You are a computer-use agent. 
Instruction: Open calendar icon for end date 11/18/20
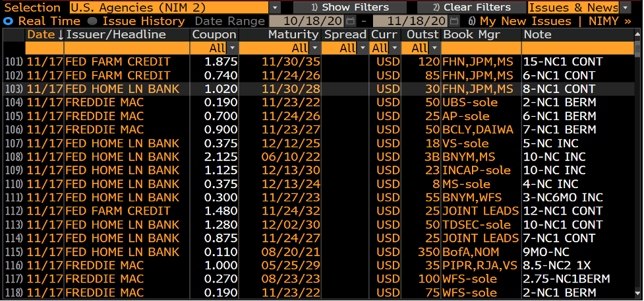[454, 20]
